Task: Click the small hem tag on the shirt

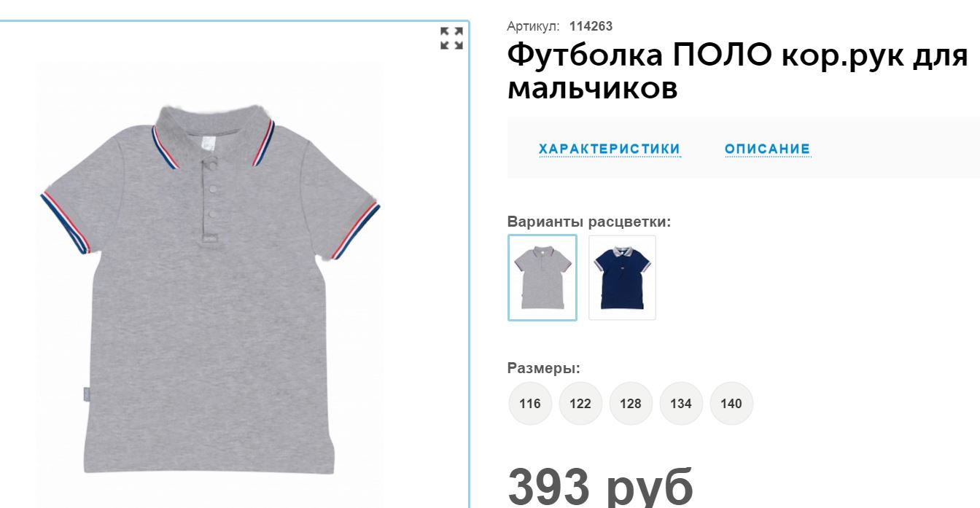Action: tap(85, 392)
